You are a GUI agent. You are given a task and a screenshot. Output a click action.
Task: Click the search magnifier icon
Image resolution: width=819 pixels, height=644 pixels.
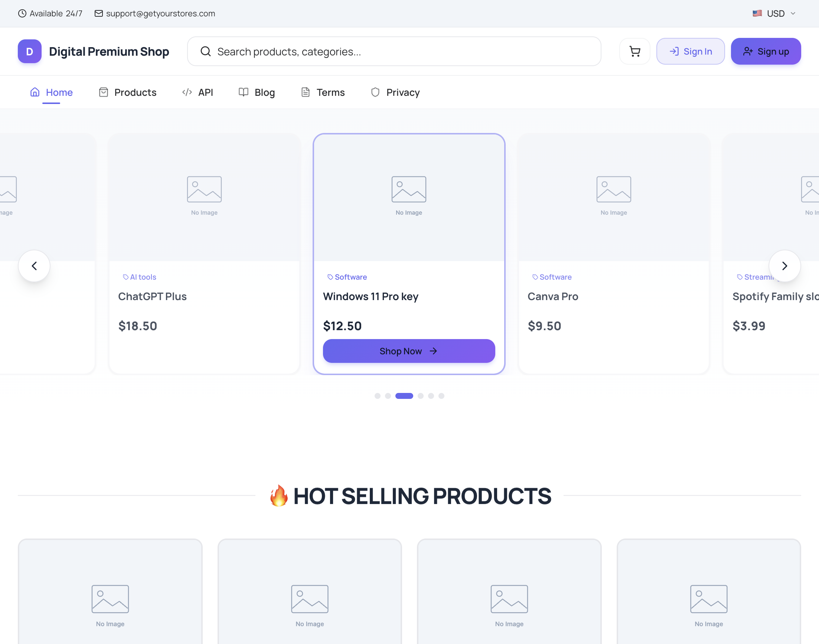pos(205,51)
